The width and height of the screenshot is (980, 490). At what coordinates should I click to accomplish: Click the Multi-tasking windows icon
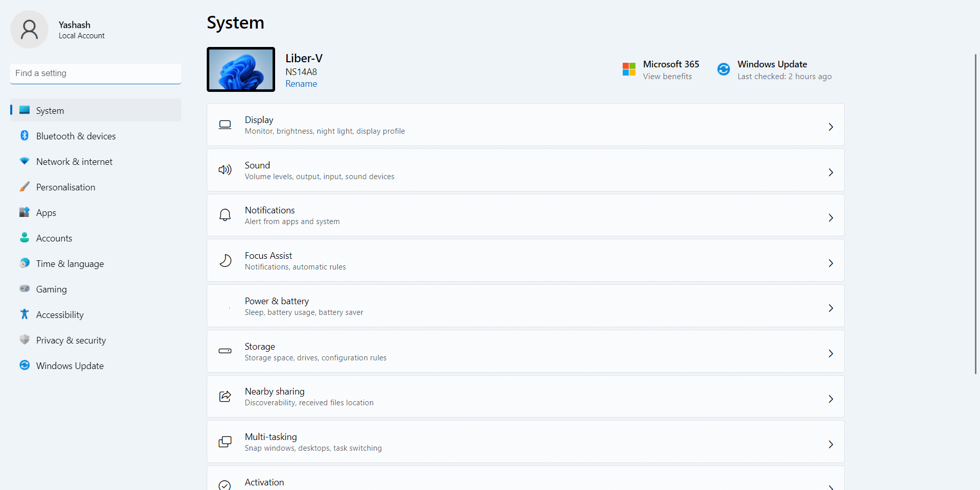pos(225,442)
